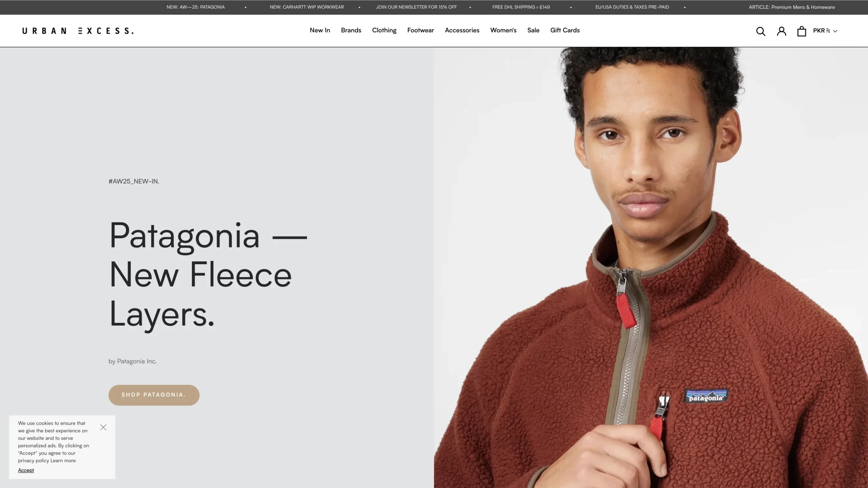868x488 pixels.
Task: Open the shopping bag icon
Action: coord(802,31)
